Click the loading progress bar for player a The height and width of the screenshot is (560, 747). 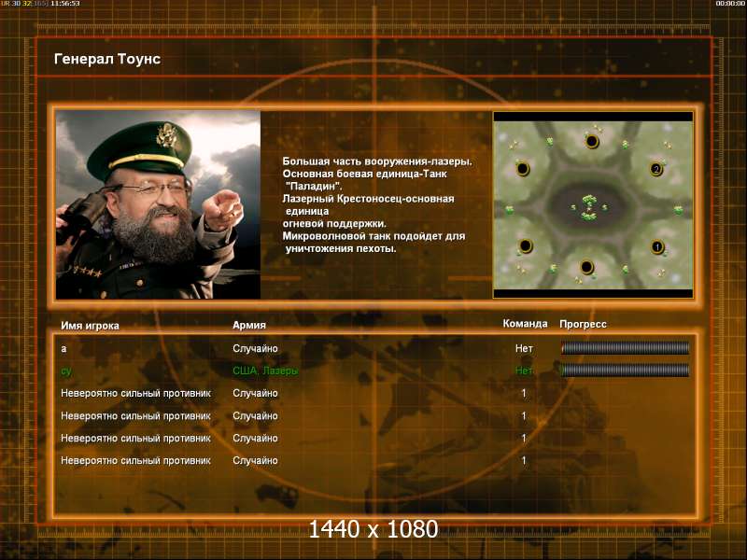tap(625, 348)
